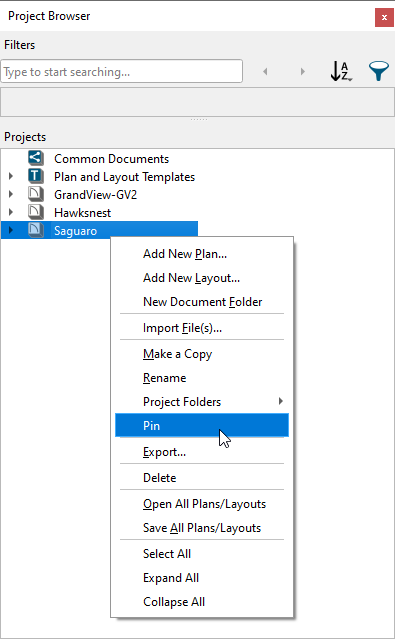Select New Document Folder menu entry
The width and height of the screenshot is (395, 639).
coord(202,302)
